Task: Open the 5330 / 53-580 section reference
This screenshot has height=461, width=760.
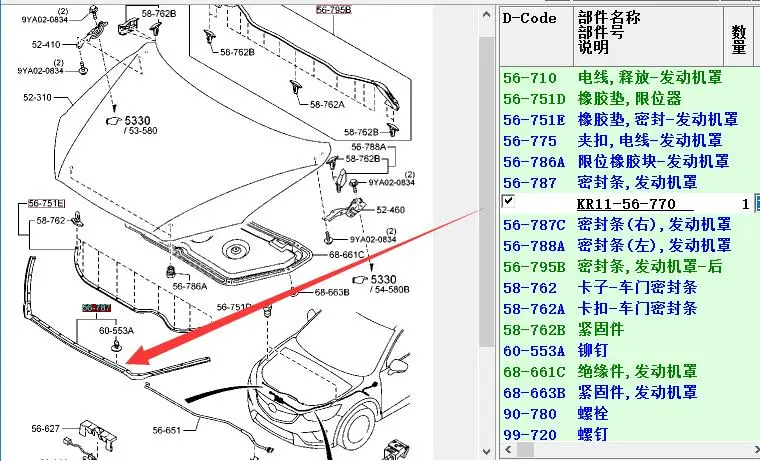Action: pyautogui.click(x=132, y=124)
